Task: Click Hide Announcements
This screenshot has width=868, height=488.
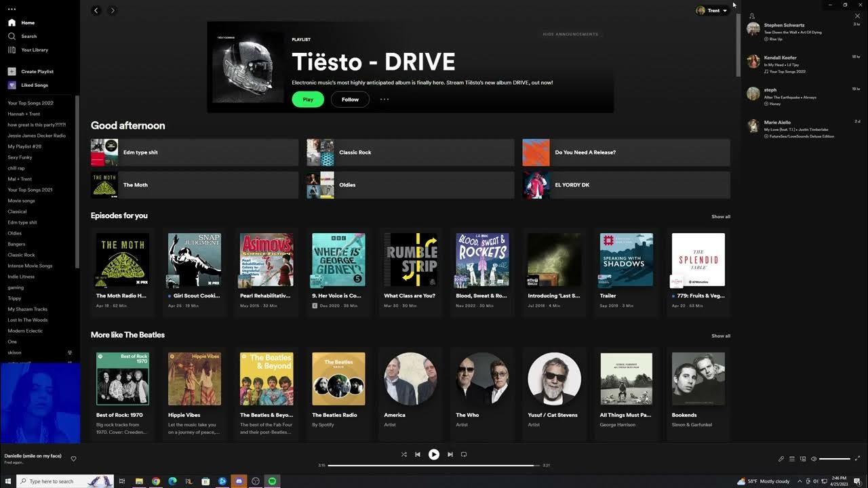Action: pyautogui.click(x=570, y=34)
